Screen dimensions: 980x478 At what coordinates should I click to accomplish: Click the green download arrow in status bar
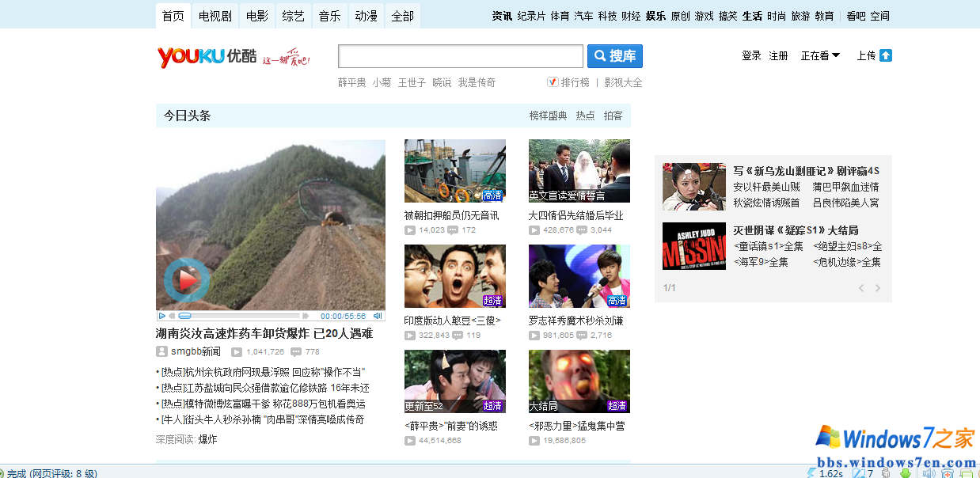(x=905, y=473)
